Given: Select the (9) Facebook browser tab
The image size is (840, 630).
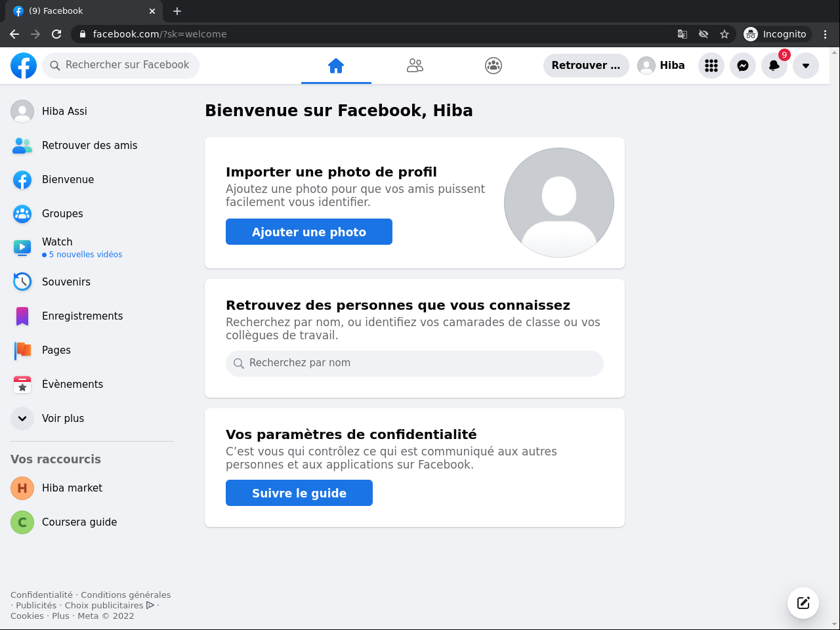Looking at the screenshot, I should click(84, 11).
